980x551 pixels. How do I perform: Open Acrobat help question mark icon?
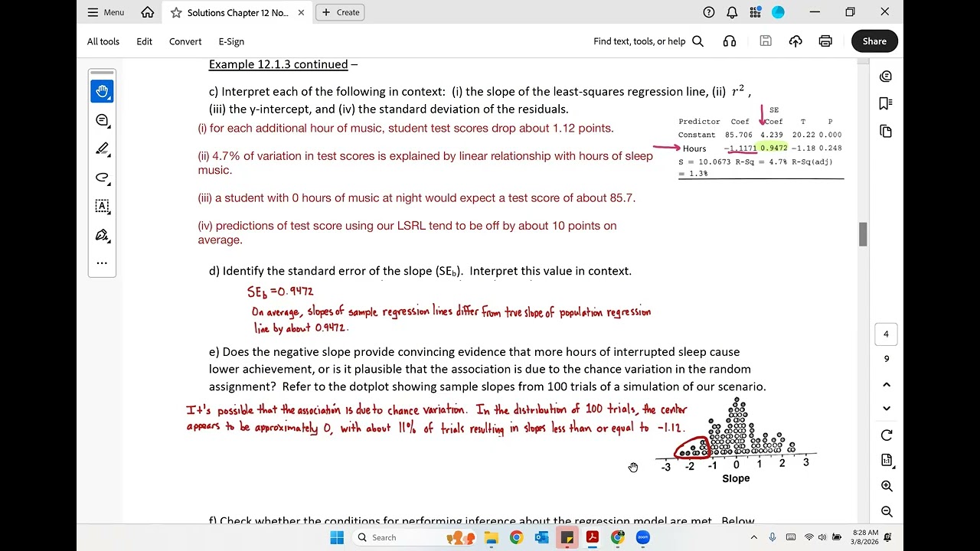click(x=709, y=12)
